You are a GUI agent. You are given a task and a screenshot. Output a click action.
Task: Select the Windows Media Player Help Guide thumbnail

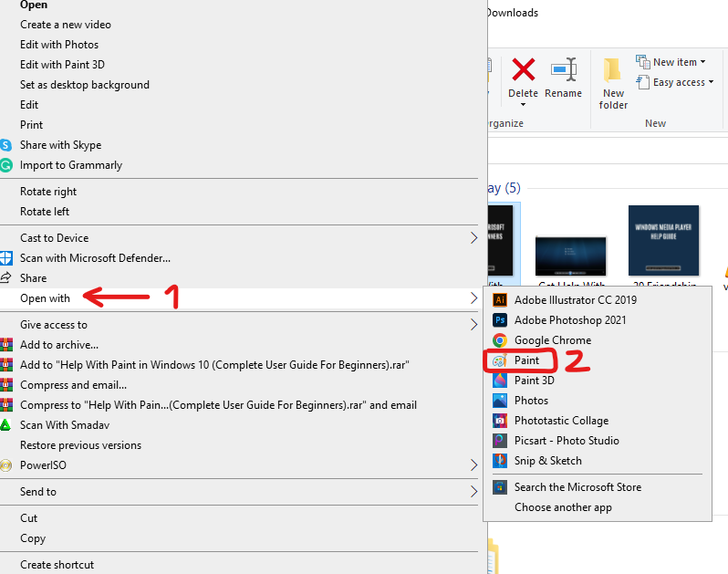click(663, 241)
